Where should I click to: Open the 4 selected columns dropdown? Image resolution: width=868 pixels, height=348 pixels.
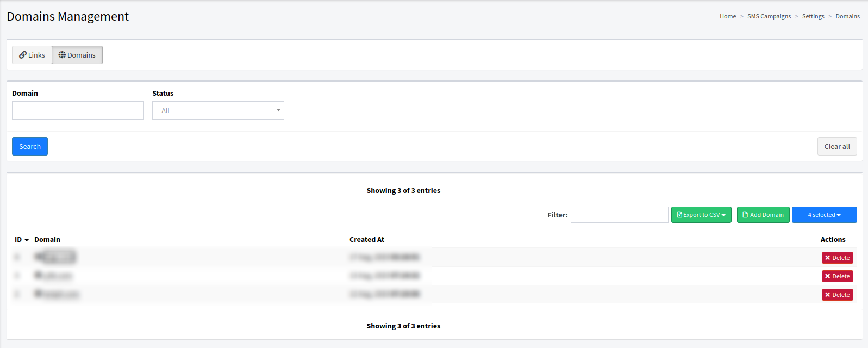(824, 215)
